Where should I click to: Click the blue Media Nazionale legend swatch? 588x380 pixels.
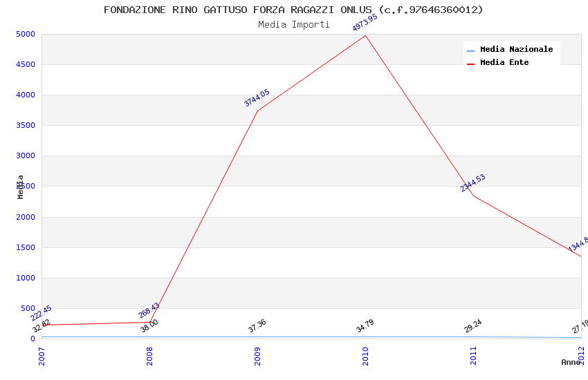coord(470,50)
